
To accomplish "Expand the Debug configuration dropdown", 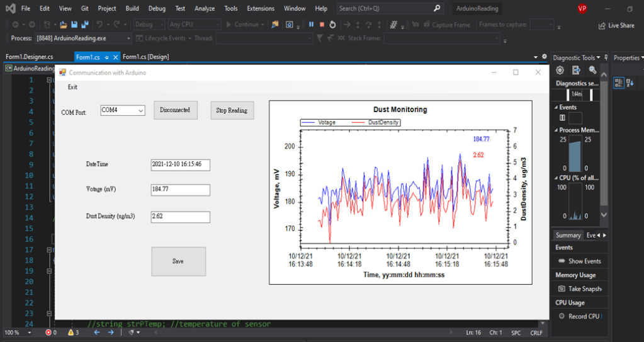I will 161,25.
